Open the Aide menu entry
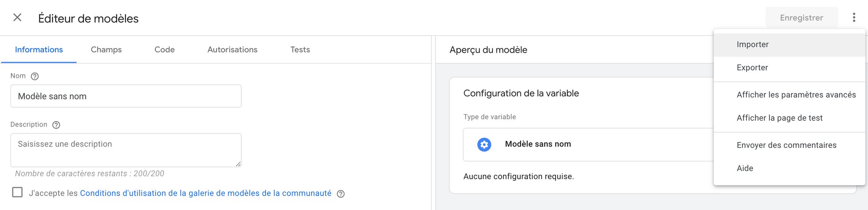Image resolution: width=868 pixels, height=210 pixels. [789, 168]
